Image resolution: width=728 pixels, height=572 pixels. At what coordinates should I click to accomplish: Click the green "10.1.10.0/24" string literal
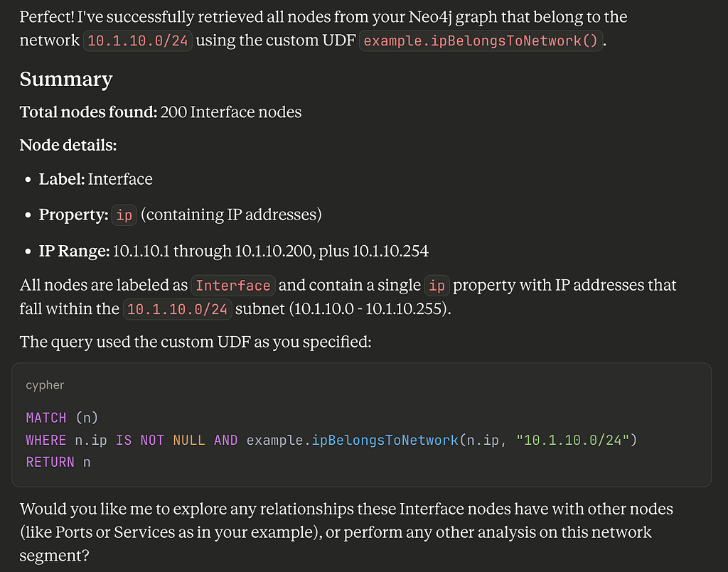(572, 441)
